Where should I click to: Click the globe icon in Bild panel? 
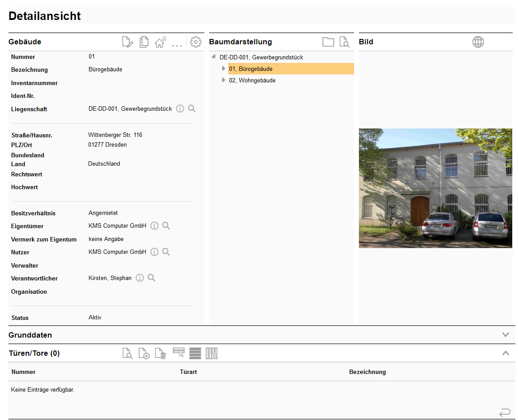pyautogui.click(x=478, y=42)
